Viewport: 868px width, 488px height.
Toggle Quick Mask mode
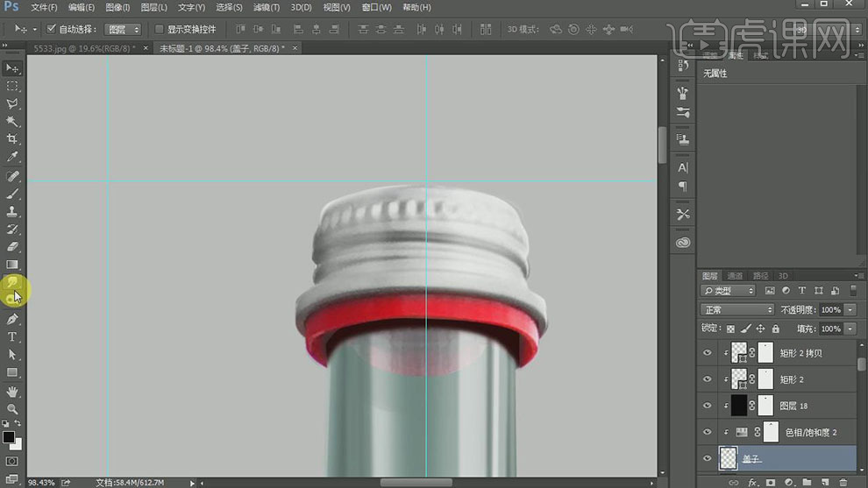click(12, 462)
